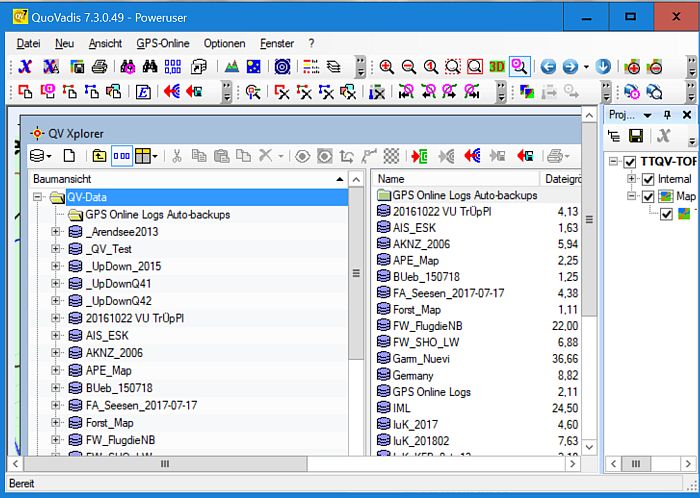Click the tree structure icon in Project panel
Screen dimensions: 700x498
tap(614, 136)
